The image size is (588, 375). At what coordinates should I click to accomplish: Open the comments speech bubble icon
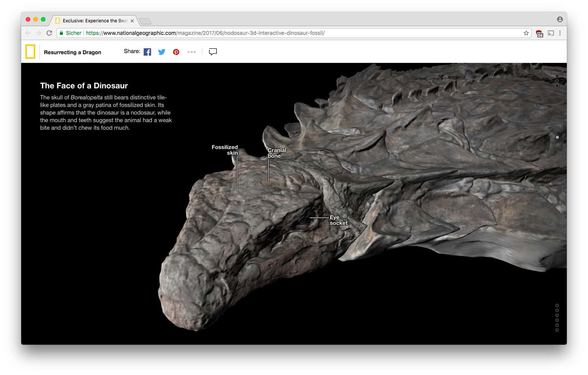[x=213, y=52]
